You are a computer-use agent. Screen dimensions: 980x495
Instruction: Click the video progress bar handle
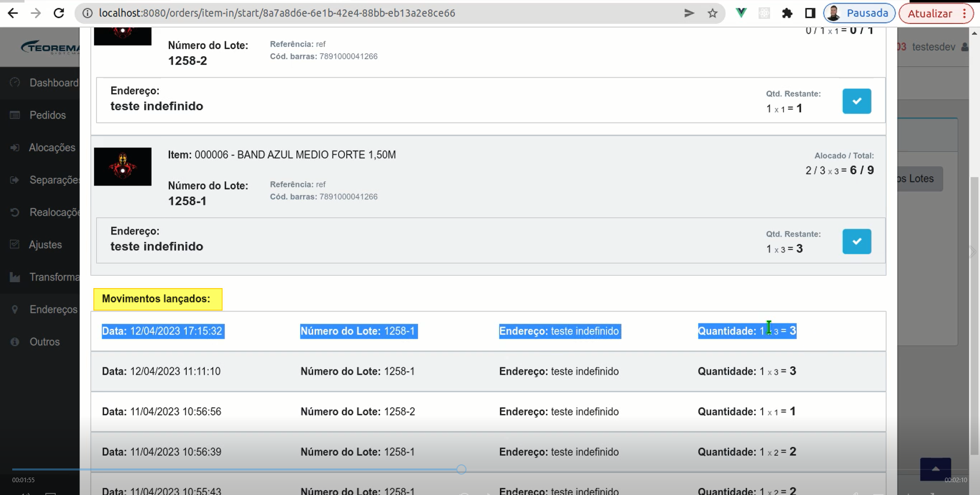click(x=461, y=469)
